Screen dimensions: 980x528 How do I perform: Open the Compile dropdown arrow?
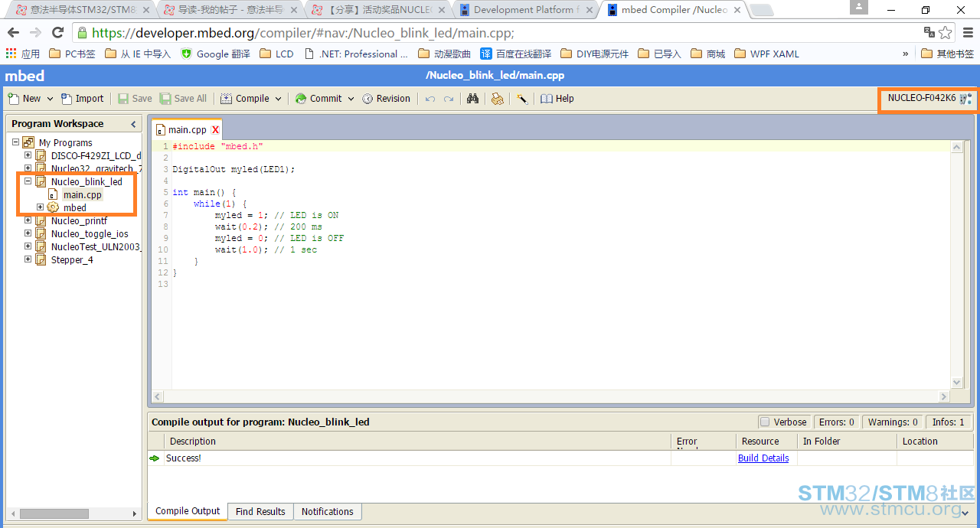click(278, 99)
